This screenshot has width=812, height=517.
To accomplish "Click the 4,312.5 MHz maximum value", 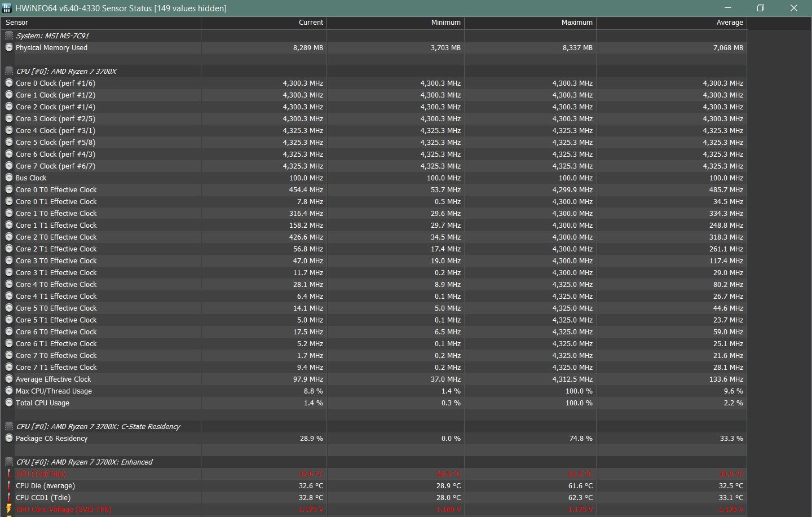I will click(572, 379).
